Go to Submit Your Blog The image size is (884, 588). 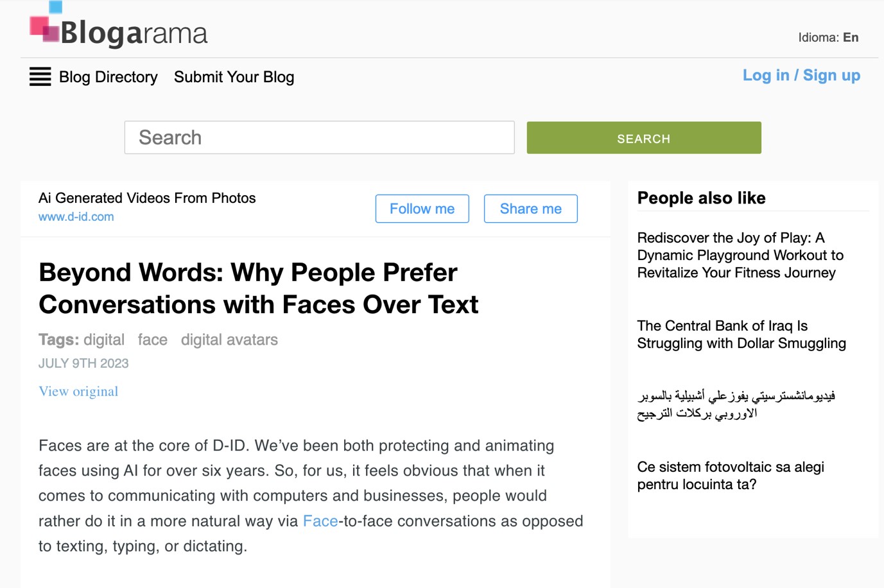(234, 77)
